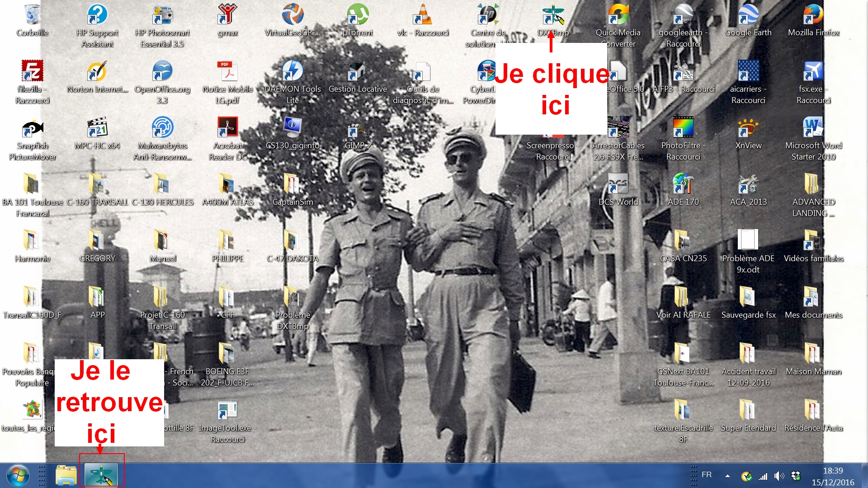Open googleearth - Raccourci shortcut
The height and width of the screenshot is (488, 868).
coord(683,15)
